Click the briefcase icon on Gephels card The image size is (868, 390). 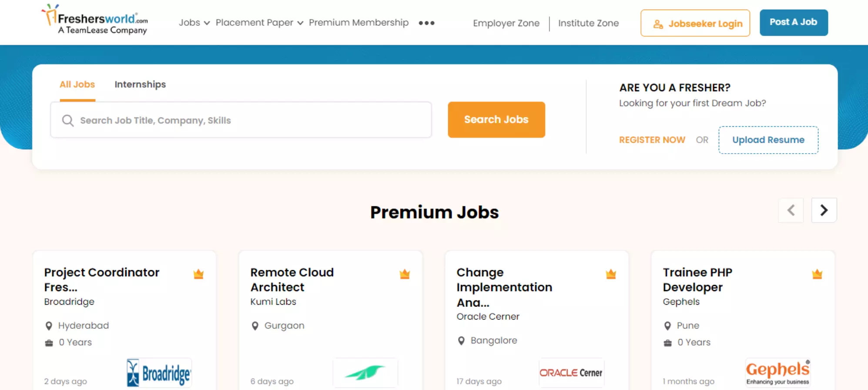[667, 343]
